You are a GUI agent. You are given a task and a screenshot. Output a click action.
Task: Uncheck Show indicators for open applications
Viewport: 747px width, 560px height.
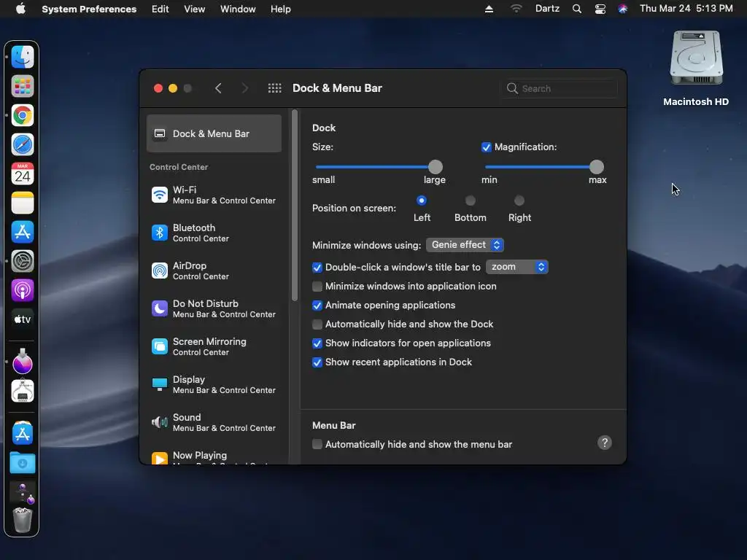pos(317,343)
